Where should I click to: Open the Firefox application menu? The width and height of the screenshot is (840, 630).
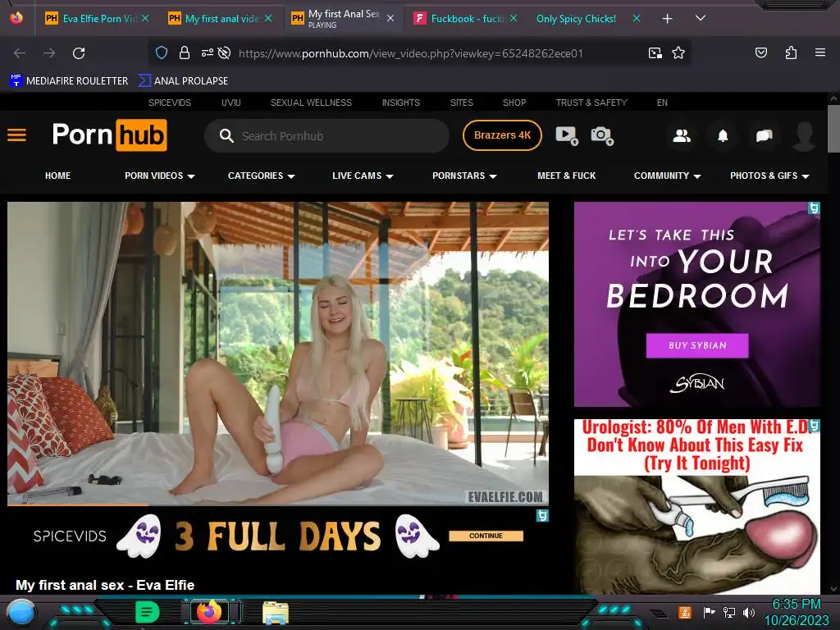coord(820,52)
